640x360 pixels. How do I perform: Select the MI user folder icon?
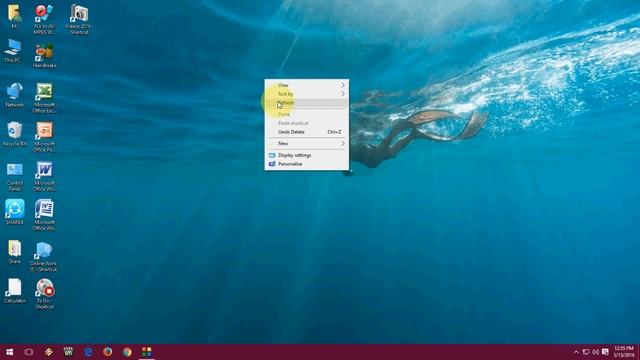15,16
